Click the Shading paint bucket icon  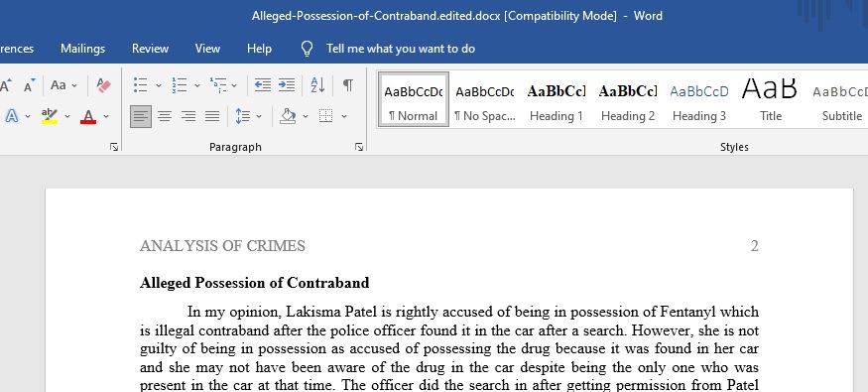[x=288, y=116]
